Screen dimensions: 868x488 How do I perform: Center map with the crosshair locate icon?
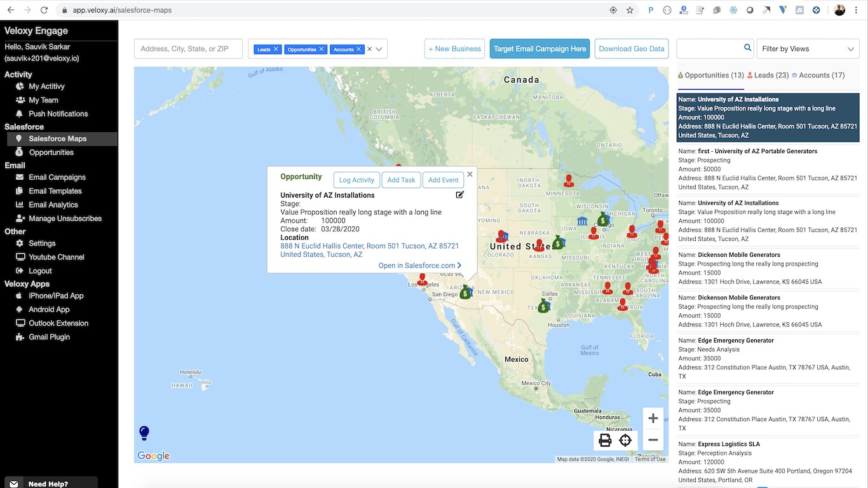[625, 440]
